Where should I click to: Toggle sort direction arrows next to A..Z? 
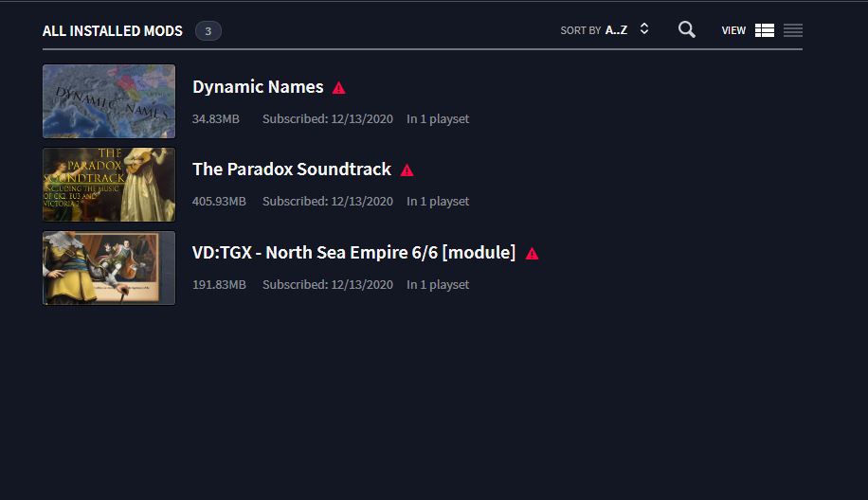click(x=643, y=28)
